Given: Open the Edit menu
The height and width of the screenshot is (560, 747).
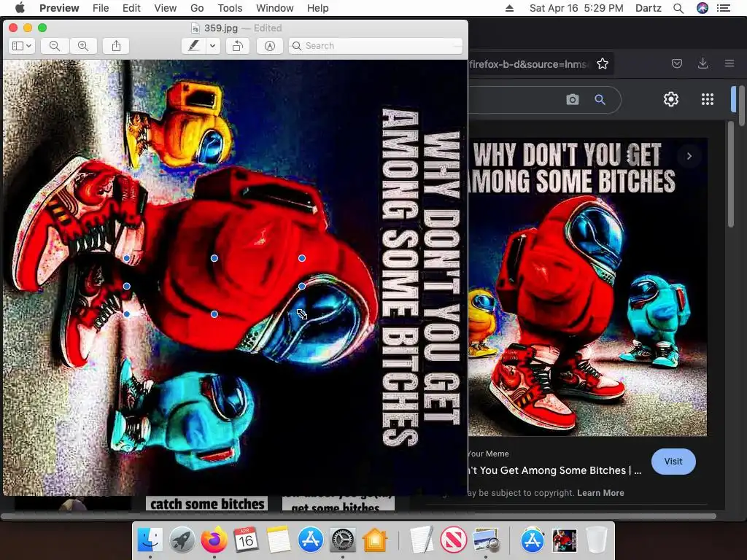Looking at the screenshot, I should pos(131,8).
